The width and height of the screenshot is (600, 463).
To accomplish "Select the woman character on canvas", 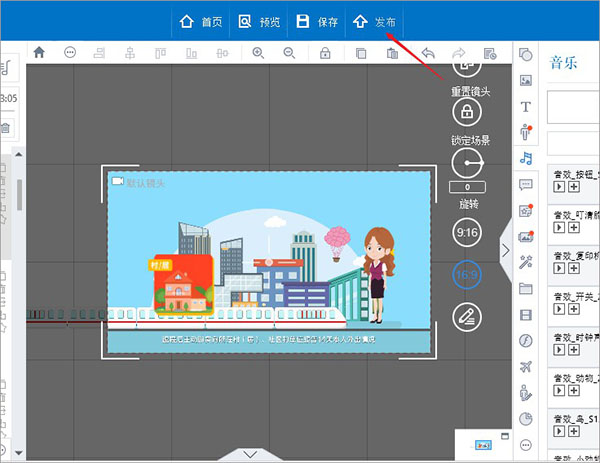I will coord(378,275).
